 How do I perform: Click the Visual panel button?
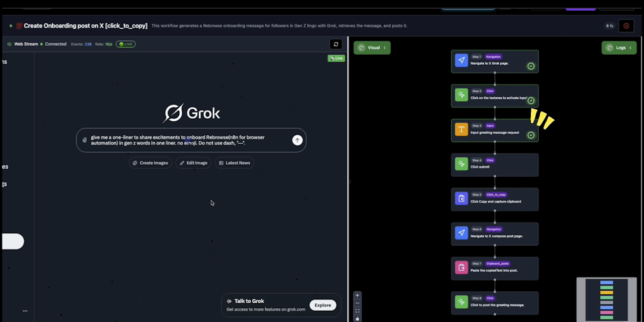(x=372, y=48)
